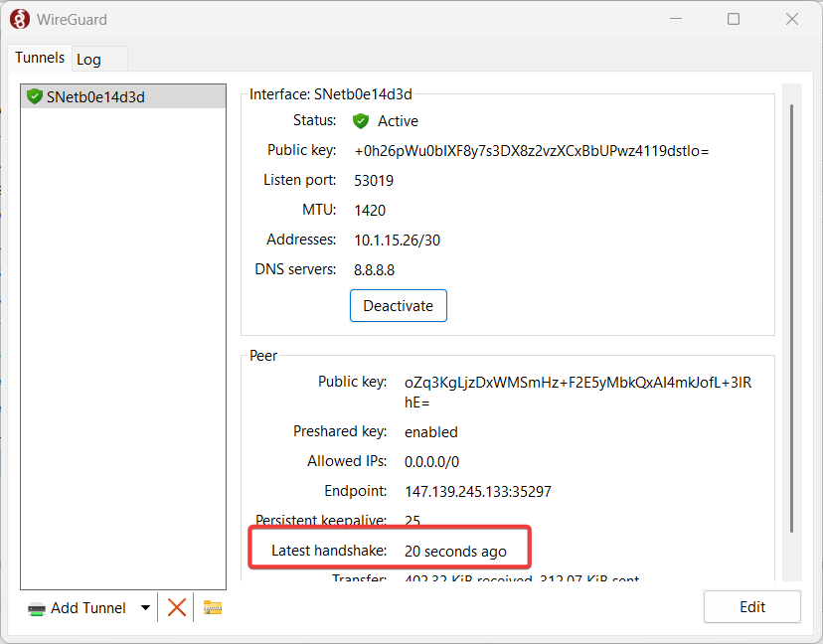Click the vertical scrollbar thumb in details pane
This screenshot has width=823, height=644.
click(x=791, y=319)
